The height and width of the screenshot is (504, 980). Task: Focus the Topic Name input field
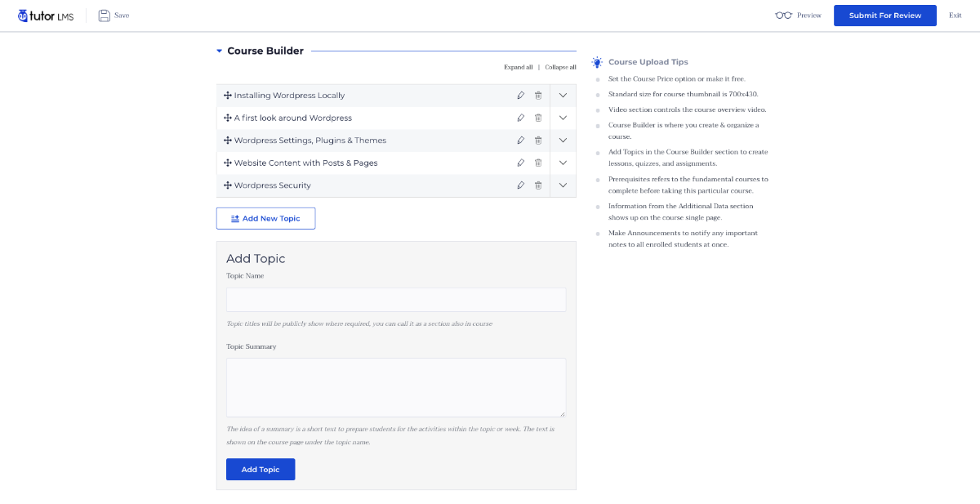[x=396, y=300]
